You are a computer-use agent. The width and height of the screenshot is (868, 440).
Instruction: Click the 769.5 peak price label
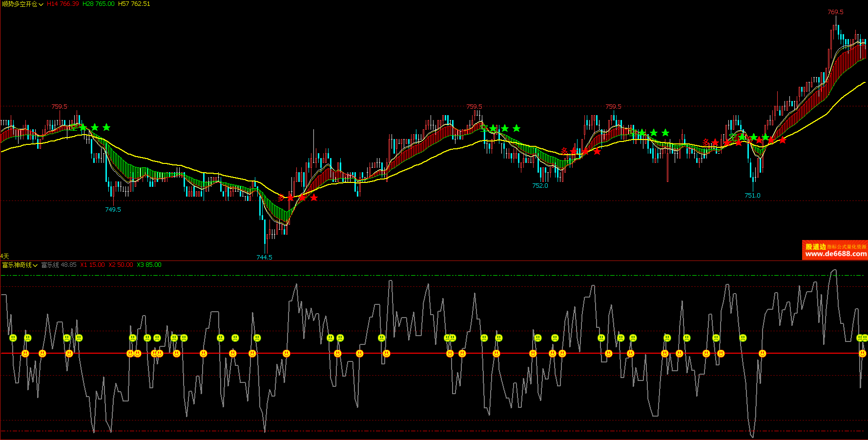click(x=835, y=12)
